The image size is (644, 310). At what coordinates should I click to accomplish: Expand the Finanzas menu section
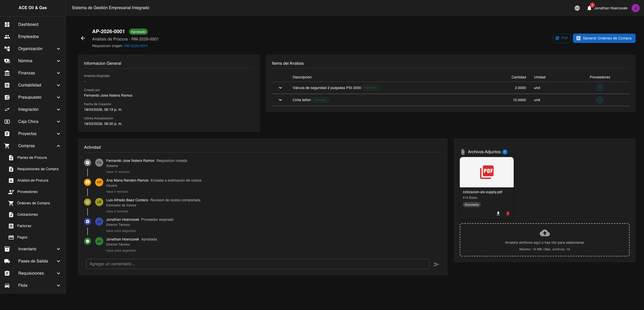[x=27, y=73]
